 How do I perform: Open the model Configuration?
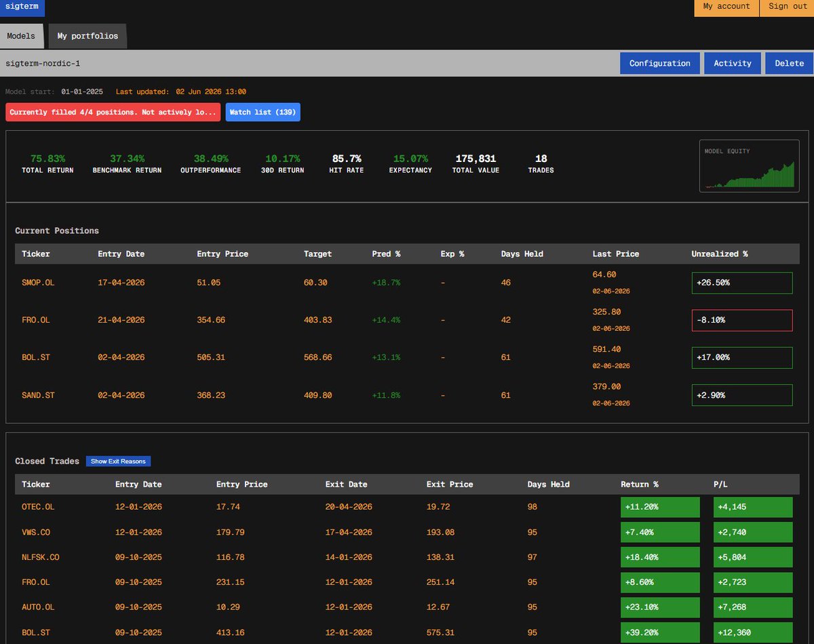(x=659, y=63)
